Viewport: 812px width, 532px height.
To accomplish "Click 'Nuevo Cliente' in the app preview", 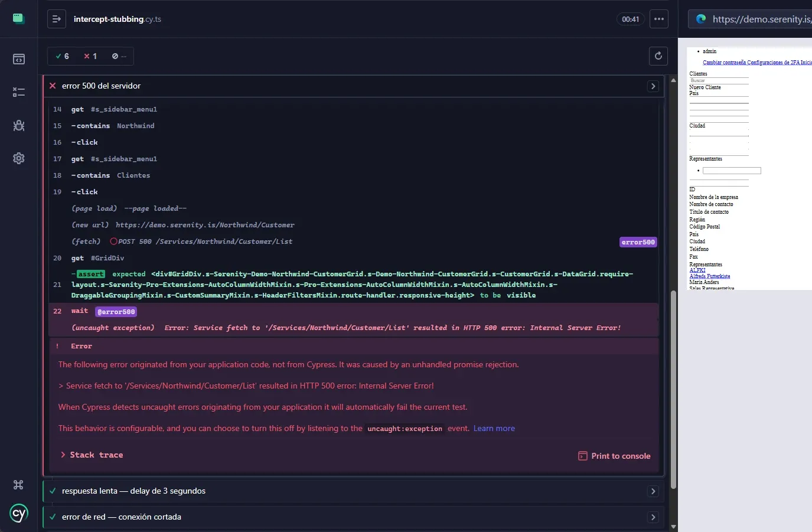I will 705,87.
